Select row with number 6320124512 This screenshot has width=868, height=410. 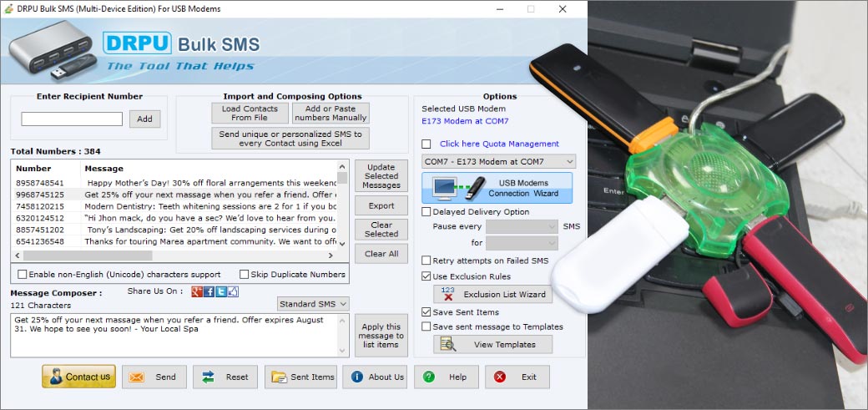pos(174,218)
